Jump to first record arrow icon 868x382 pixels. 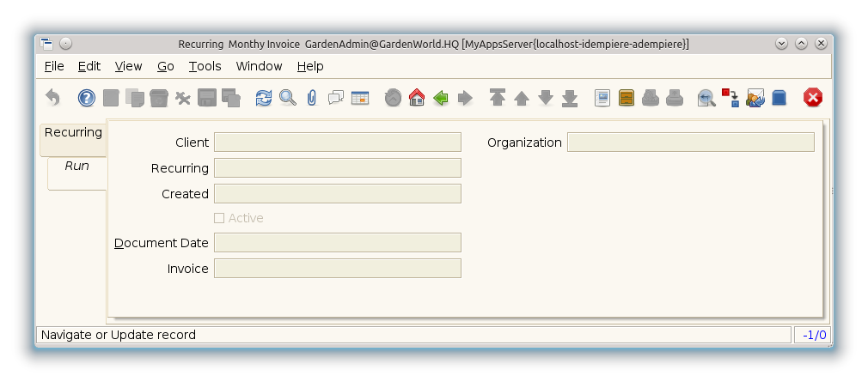pyautogui.click(x=498, y=98)
